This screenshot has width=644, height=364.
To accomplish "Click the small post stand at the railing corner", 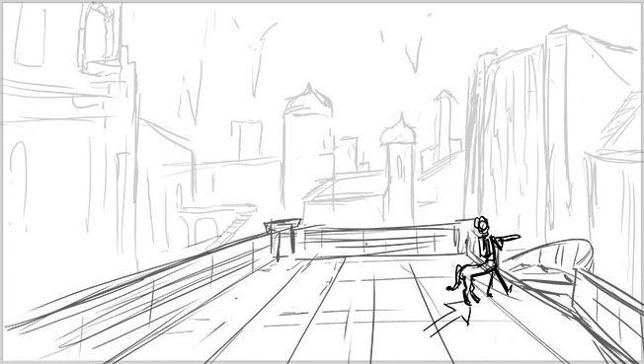I will point(282,238).
